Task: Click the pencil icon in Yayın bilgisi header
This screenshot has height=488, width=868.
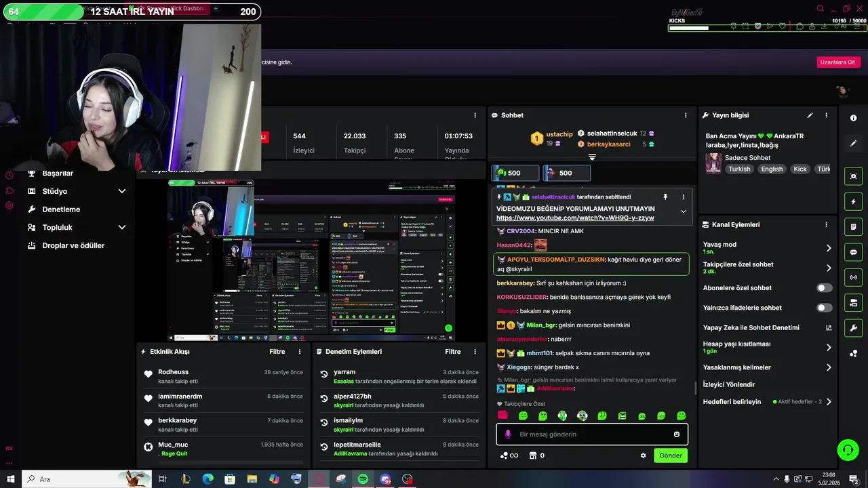Action: click(810, 115)
